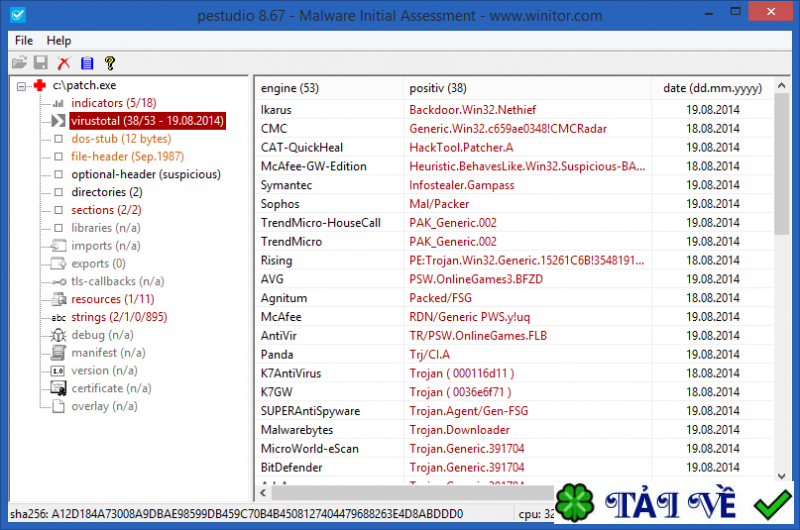
Task: Click the arrow icon beside virustotal
Action: [x=58, y=121]
